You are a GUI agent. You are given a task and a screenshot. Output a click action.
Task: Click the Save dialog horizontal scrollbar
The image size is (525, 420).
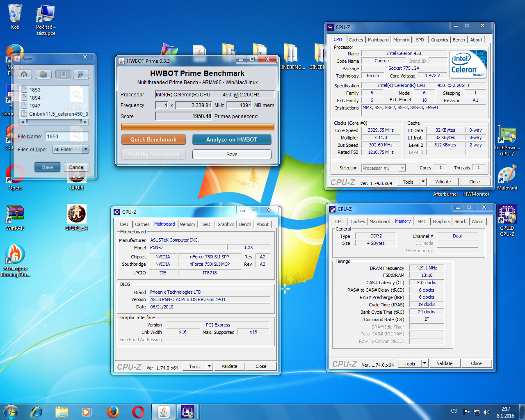(54, 122)
